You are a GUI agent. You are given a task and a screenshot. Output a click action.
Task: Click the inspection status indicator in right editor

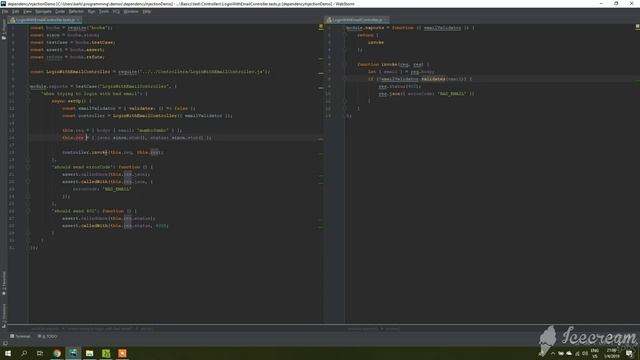point(637,27)
